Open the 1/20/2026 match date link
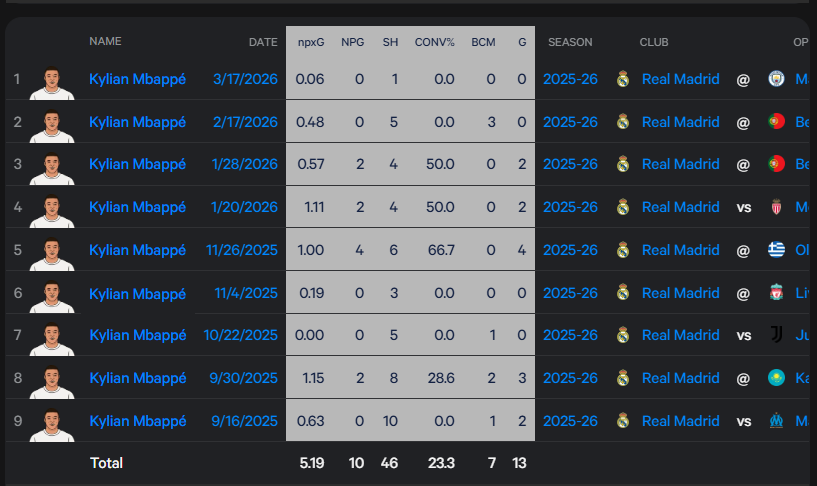Viewport: 817px width, 486px height. click(x=244, y=207)
